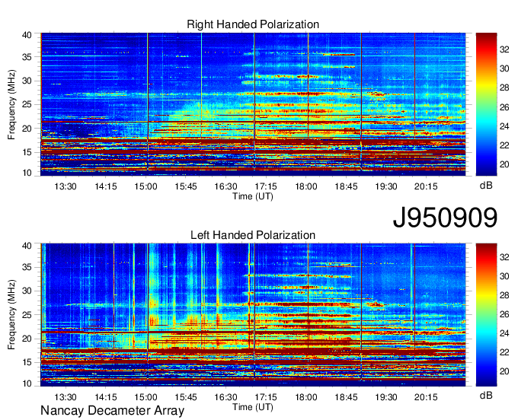
Task: Click the 'Frequency (MHz)' label of the top plot
Action: point(11,104)
